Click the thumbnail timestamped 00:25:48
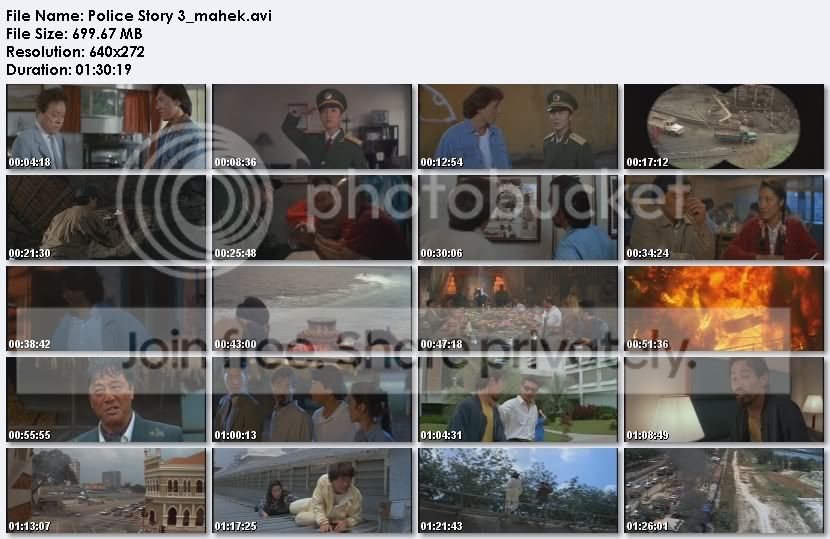Viewport: 830px width, 539px height. click(x=312, y=218)
